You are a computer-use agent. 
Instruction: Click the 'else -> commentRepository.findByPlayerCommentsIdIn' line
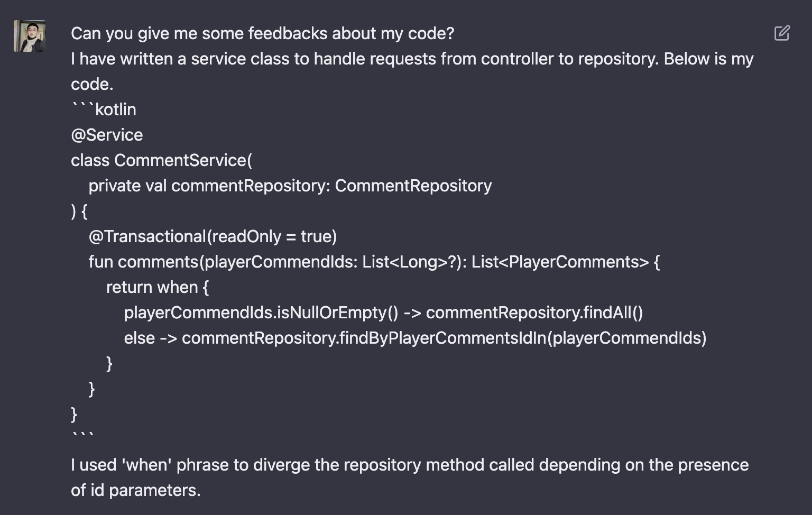click(x=415, y=338)
